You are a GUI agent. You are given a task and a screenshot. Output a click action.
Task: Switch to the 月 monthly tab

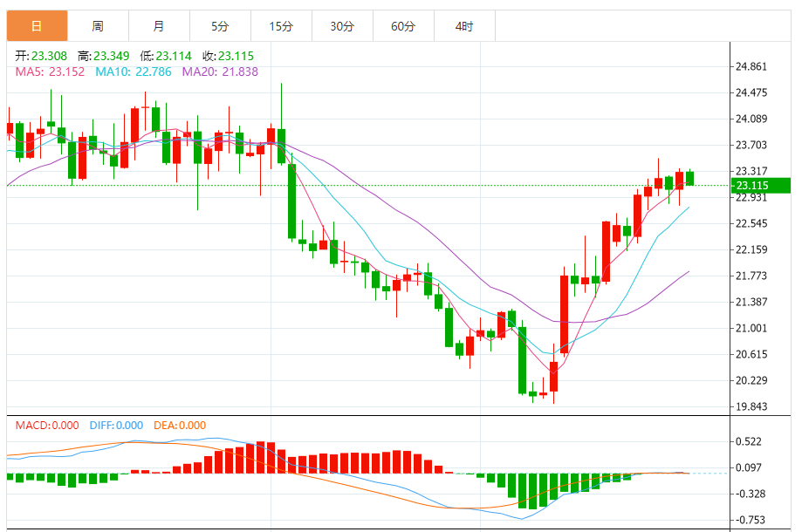159,26
